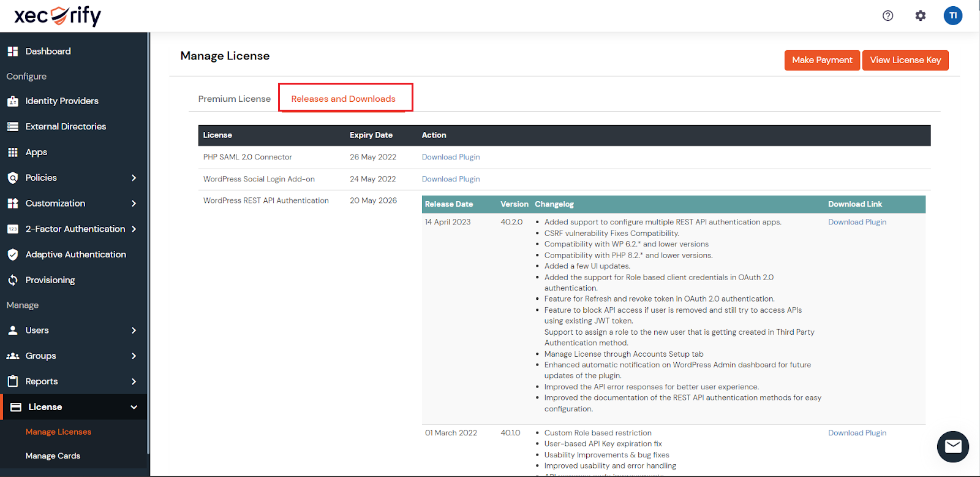Click the Dashboard grid icon
Screen dimensions: 980x477
[12, 52]
